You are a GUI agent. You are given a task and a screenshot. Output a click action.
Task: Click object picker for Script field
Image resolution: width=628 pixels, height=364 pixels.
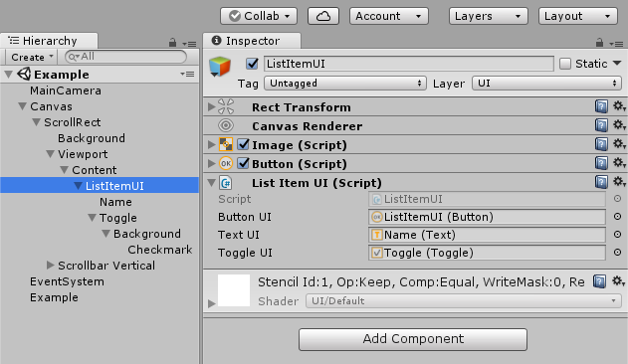618,199
